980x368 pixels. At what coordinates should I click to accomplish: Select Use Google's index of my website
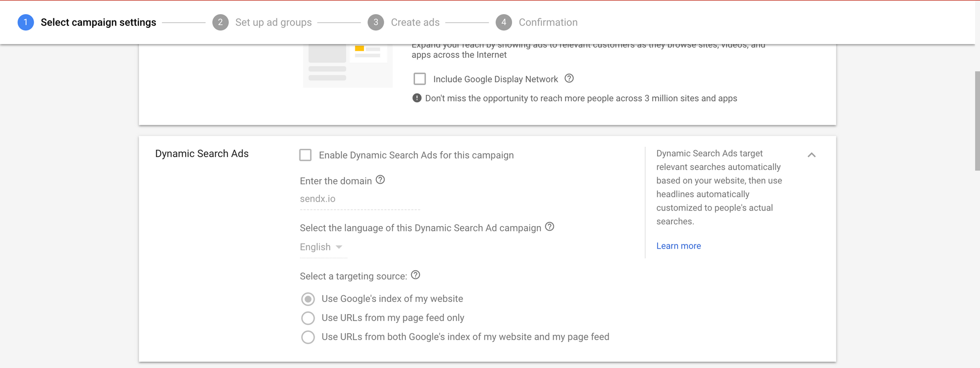(x=308, y=299)
